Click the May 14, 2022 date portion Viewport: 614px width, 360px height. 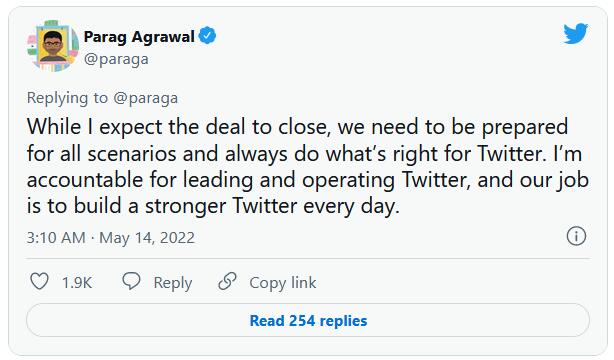[x=147, y=238]
